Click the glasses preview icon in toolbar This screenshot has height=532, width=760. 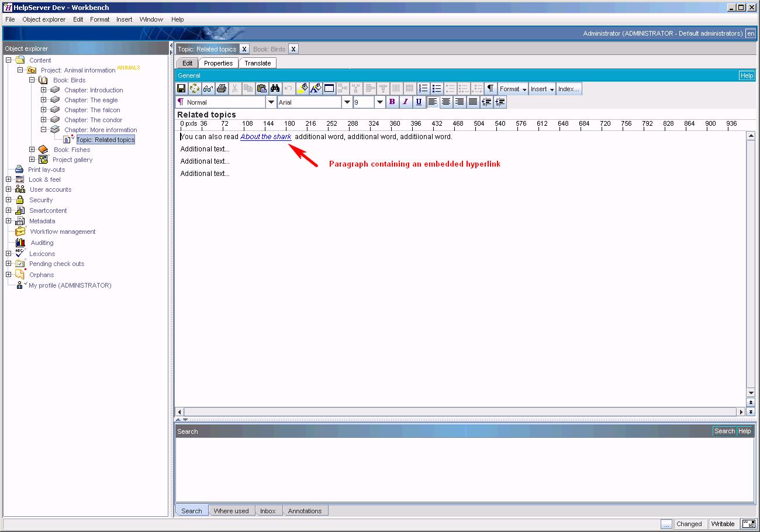208,89
